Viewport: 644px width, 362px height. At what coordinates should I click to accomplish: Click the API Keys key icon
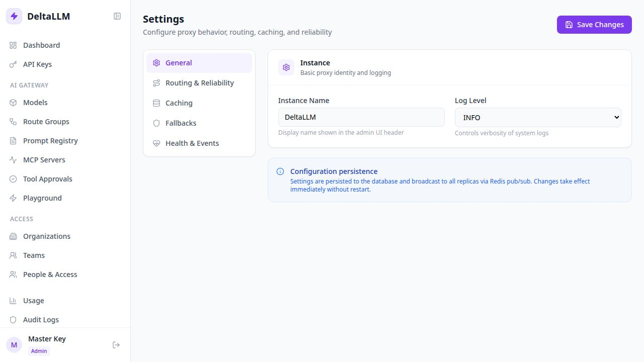coord(13,64)
